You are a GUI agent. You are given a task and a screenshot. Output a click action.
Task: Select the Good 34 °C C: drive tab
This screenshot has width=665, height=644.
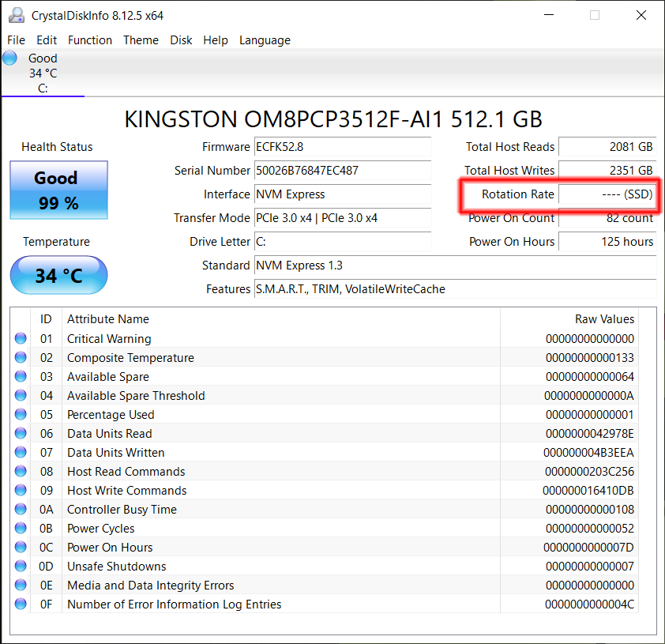coord(43,73)
